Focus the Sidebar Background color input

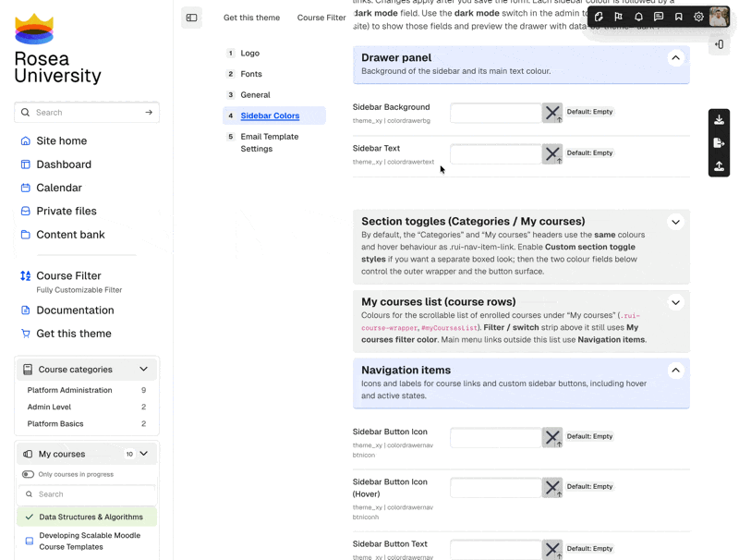coord(496,113)
